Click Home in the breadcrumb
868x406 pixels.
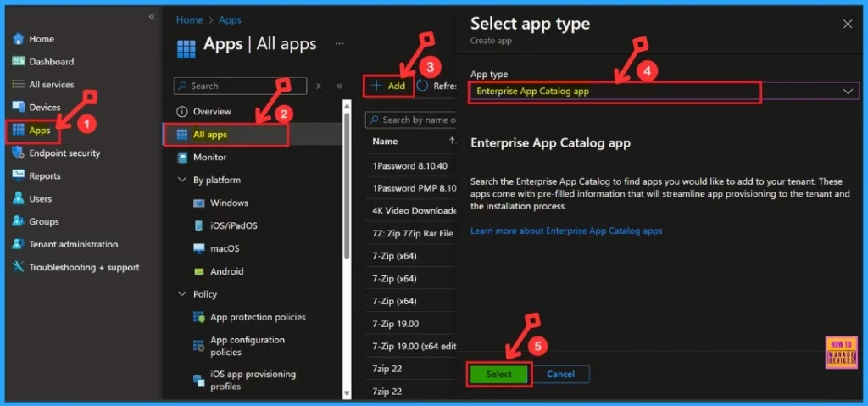tap(189, 20)
